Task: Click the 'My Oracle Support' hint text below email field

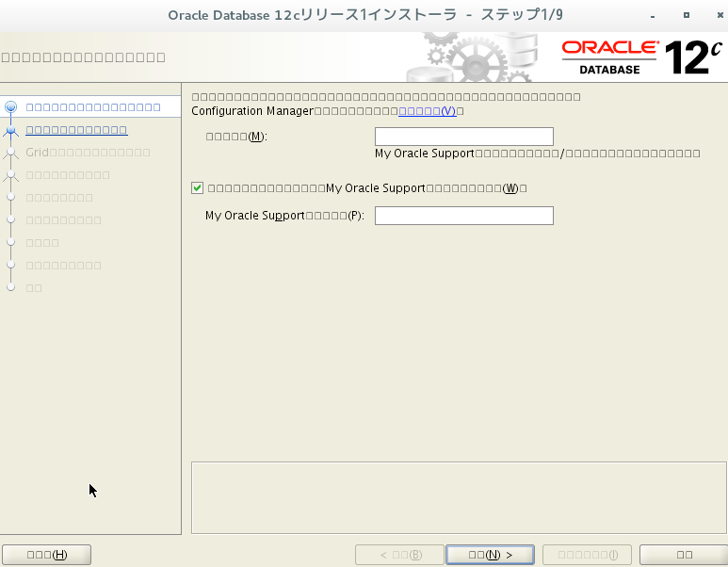Action: pyautogui.click(x=537, y=154)
